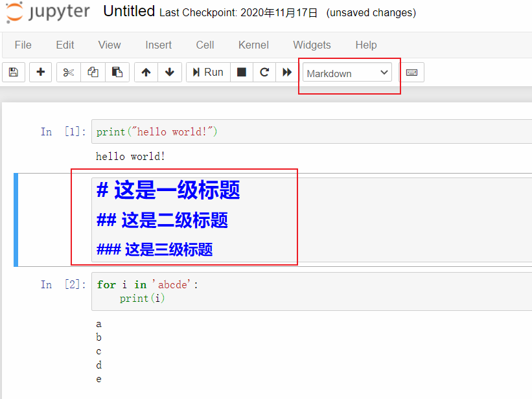Save and checkpoint with floppy icon
This screenshot has width=532, height=399.
[14, 73]
